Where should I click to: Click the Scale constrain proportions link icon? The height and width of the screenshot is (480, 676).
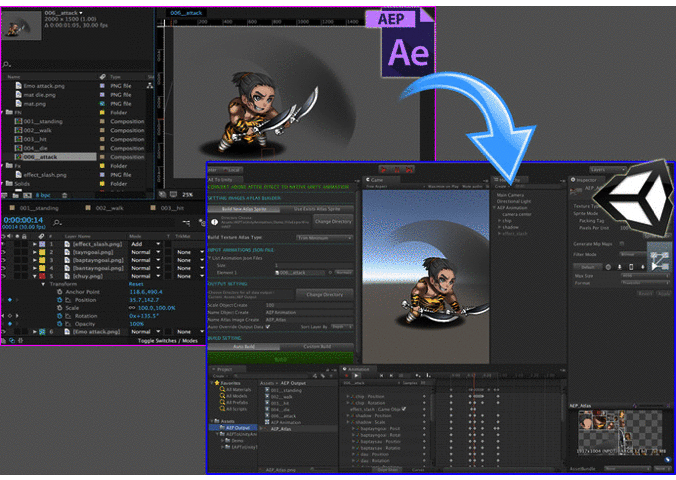(132, 308)
